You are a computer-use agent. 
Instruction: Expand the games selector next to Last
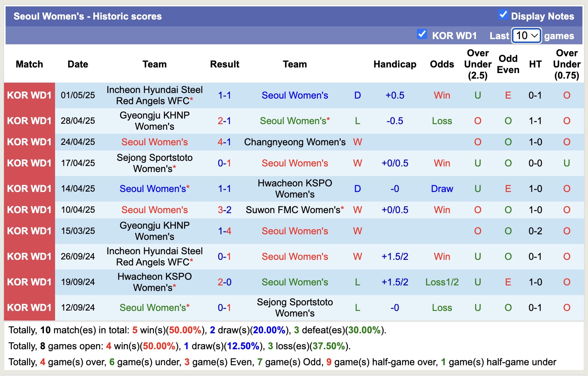coord(526,36)
